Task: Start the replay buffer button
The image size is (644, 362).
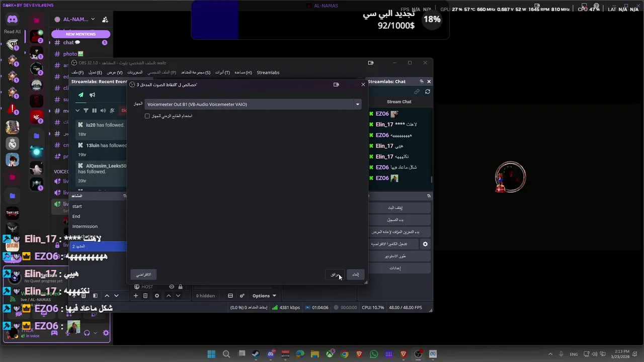Action: pos(395,232)
